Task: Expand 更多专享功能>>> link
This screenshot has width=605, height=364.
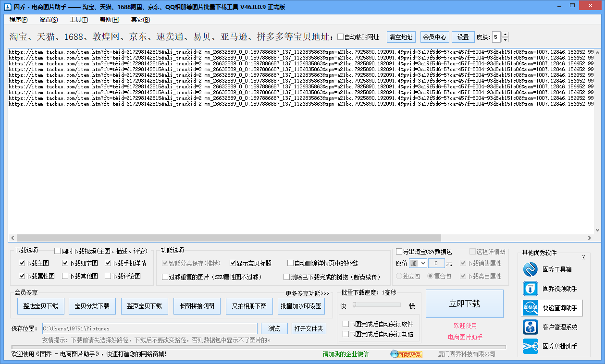Action: [307, 293]
